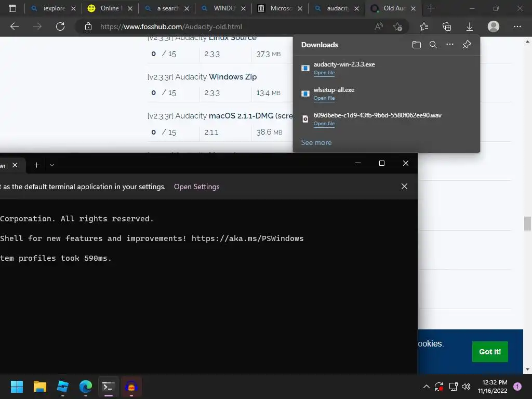
Task: Accept cookies with the Got it! button
Action: click(x=490, y=352)
